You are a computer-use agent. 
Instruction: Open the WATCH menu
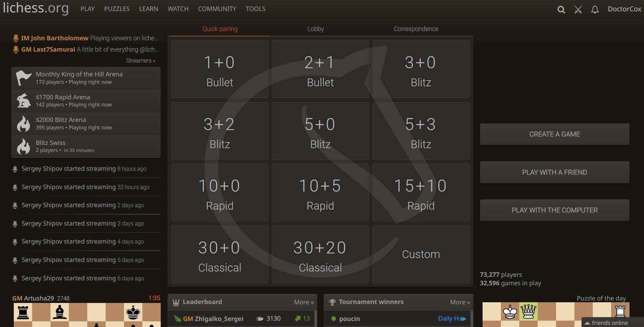coord(178,9)
